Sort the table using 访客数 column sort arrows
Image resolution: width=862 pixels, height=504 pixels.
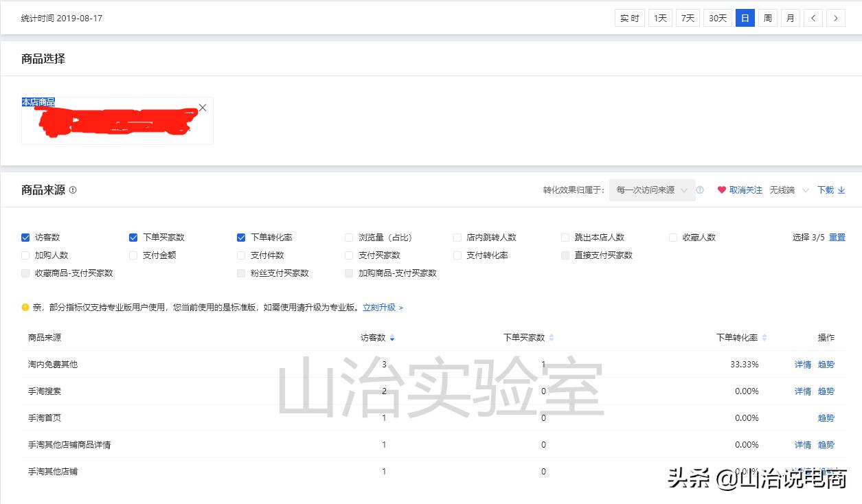[x=392, y=337]
